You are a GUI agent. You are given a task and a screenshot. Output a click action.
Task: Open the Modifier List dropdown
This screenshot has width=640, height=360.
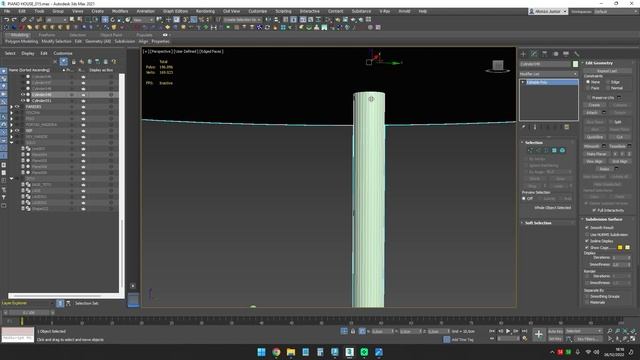click(548, 74)
